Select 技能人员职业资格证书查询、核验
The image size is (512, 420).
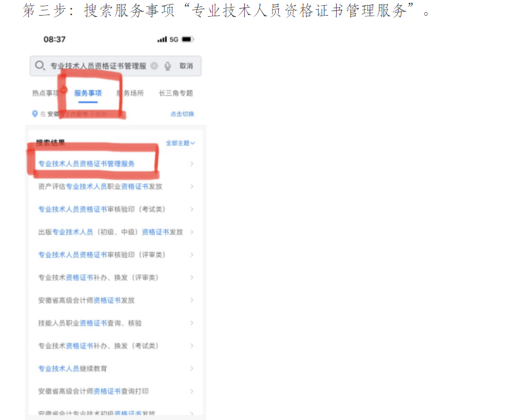[x=90, y=323]
